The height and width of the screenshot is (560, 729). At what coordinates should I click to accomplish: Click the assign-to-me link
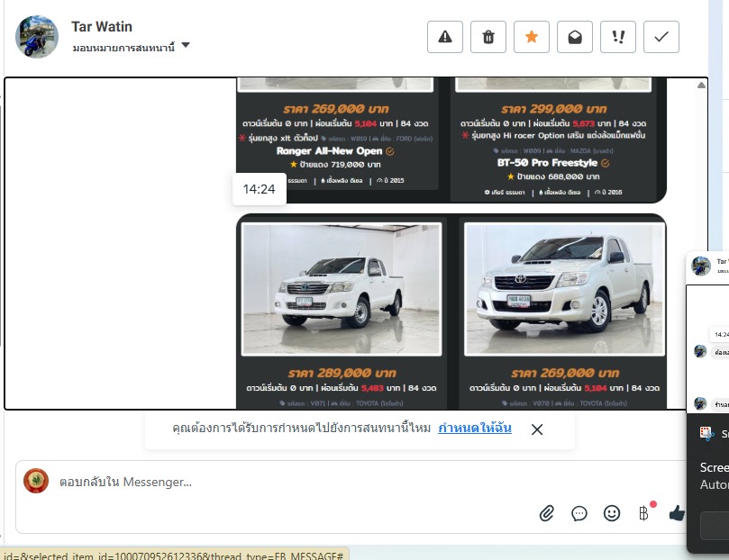[x=474, y=429]
